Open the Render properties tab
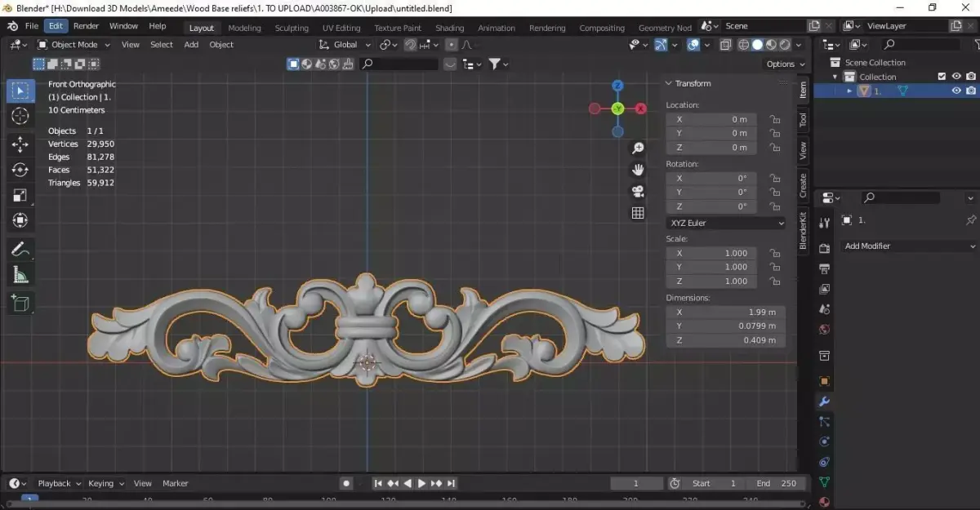Viewport: 980px width, 510px height. point(824,248)
